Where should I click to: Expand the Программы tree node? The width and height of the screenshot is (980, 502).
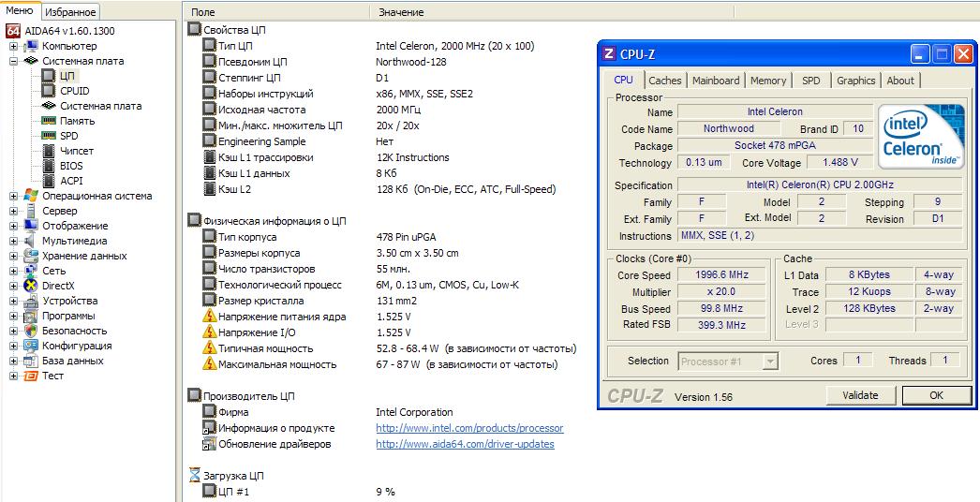(14, 316)
